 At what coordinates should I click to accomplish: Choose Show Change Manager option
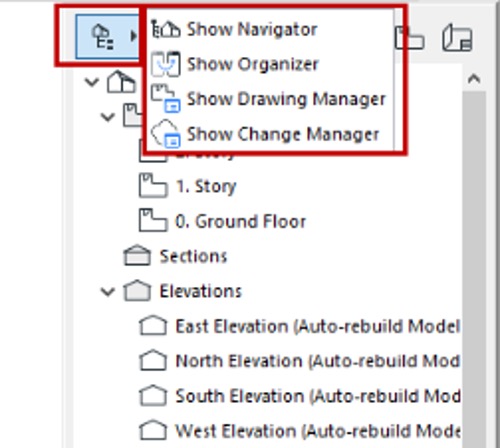(283, 134)
